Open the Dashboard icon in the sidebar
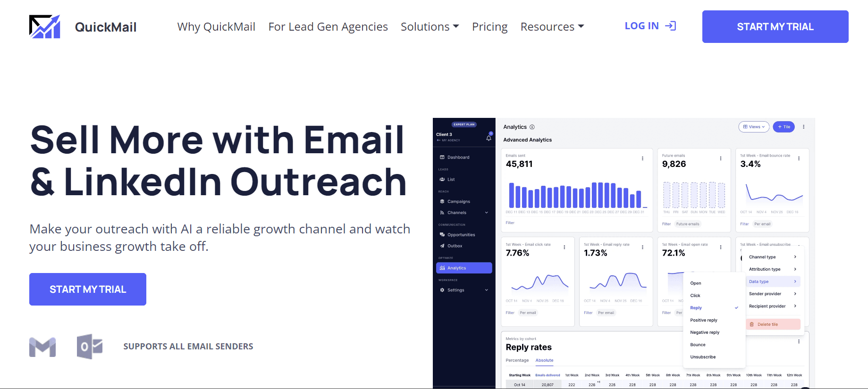The height and width of the screenshot is (389, 868). pyautogui.click(x=442, y=157)
